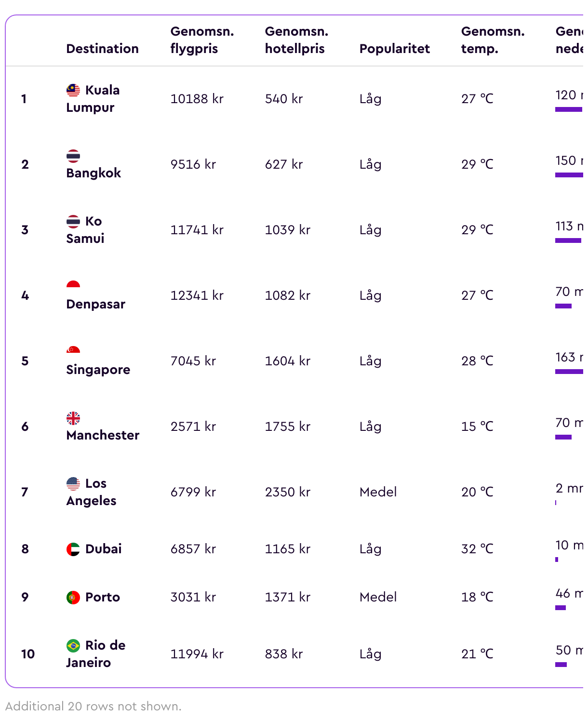Click the Denpasar precipitation bar
Screen dimensions: 588x720
[x=563, y=306]
